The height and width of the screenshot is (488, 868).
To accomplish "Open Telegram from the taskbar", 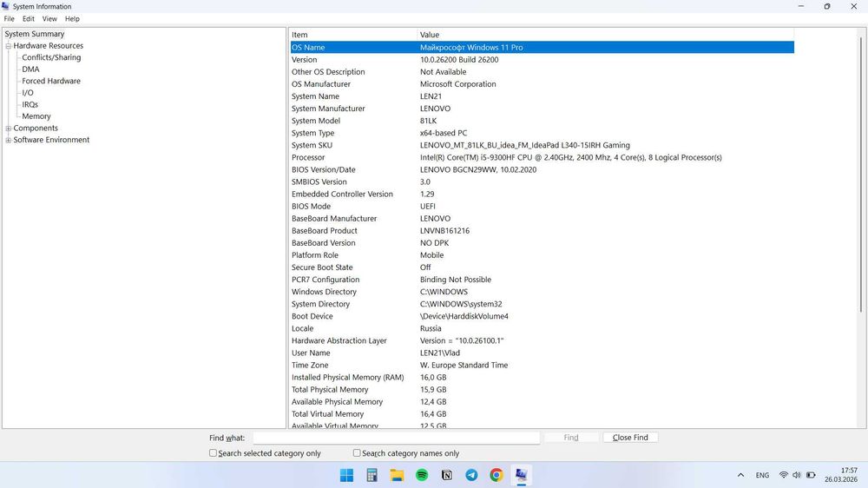I will pyautogui.click(x=471, y=475).
